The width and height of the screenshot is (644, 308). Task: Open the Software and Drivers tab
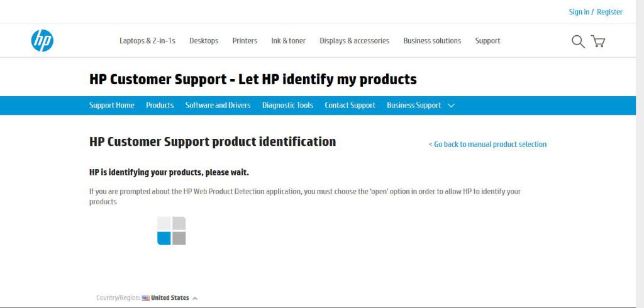[x=218, y=106]
